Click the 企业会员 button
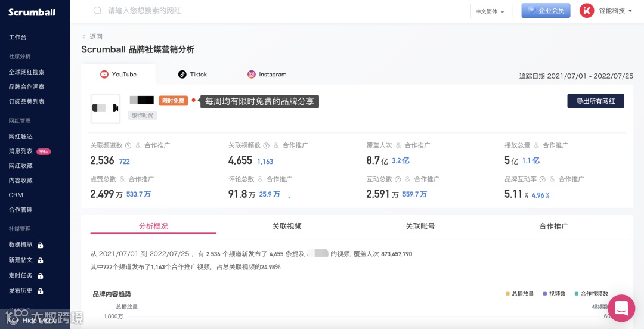 546,11
